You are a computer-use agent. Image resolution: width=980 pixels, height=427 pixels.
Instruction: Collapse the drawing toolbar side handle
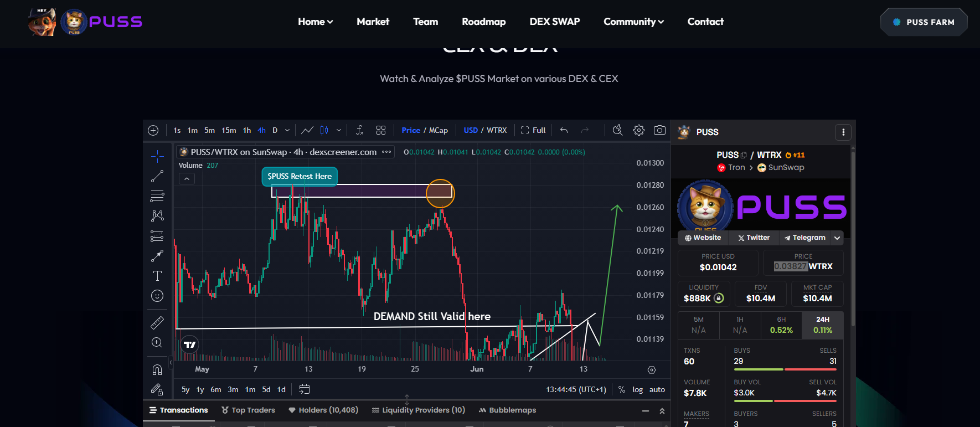pos(171,362)
